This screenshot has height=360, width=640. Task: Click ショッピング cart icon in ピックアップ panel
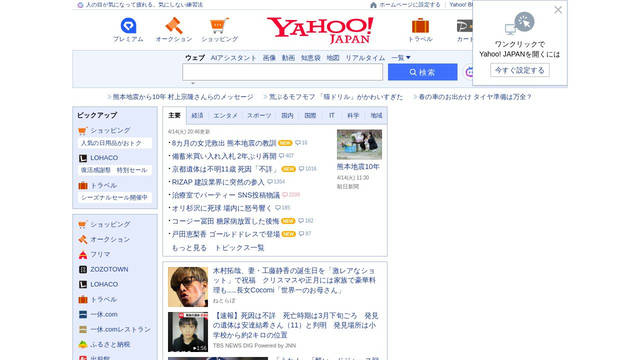tap(82, 131)
